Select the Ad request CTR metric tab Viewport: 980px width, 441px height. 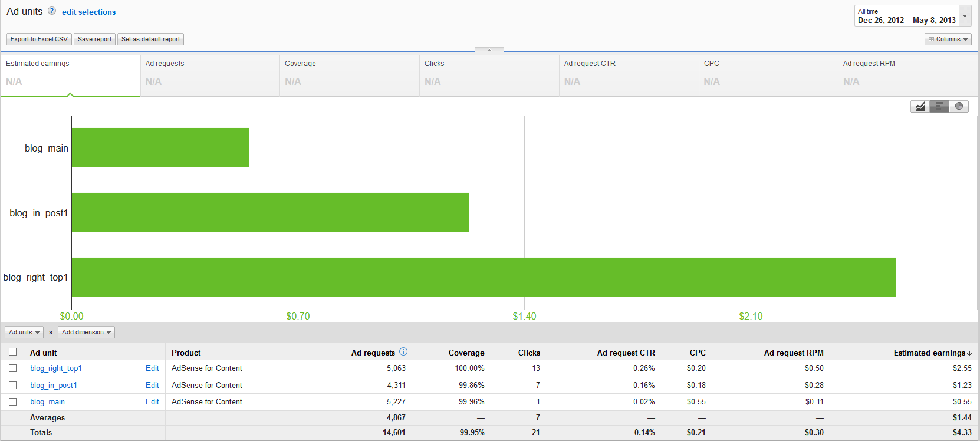pyautogui.click(x=629, y=75)
